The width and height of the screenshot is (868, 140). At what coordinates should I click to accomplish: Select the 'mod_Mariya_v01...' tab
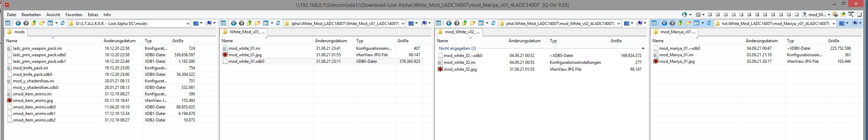pos(674,32)
